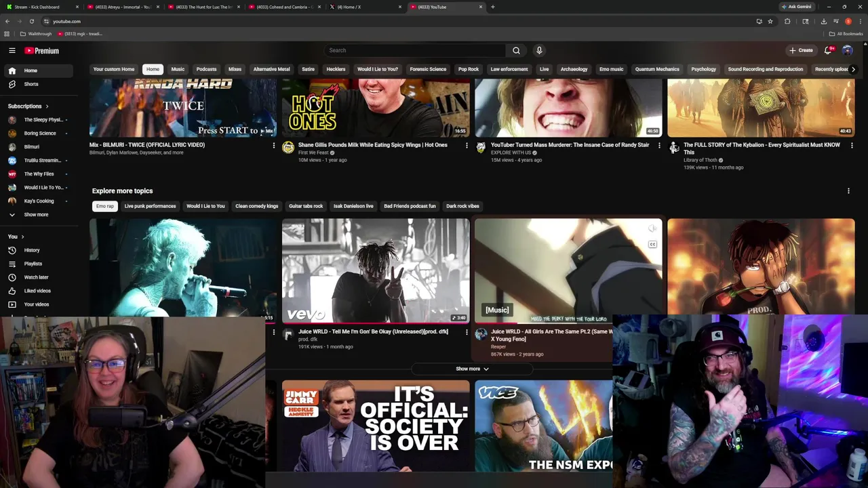Open the Jimmy Carr Society Is Over thumbnail
The height and width of the screenshot is (488, 868).
click(x=376, y=426)
